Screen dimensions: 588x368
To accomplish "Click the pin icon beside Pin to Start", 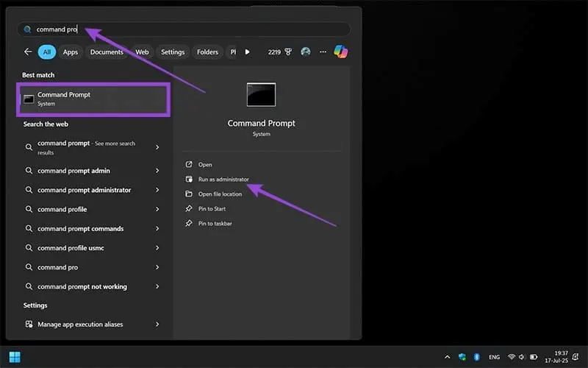I will (x=189, y=208).
